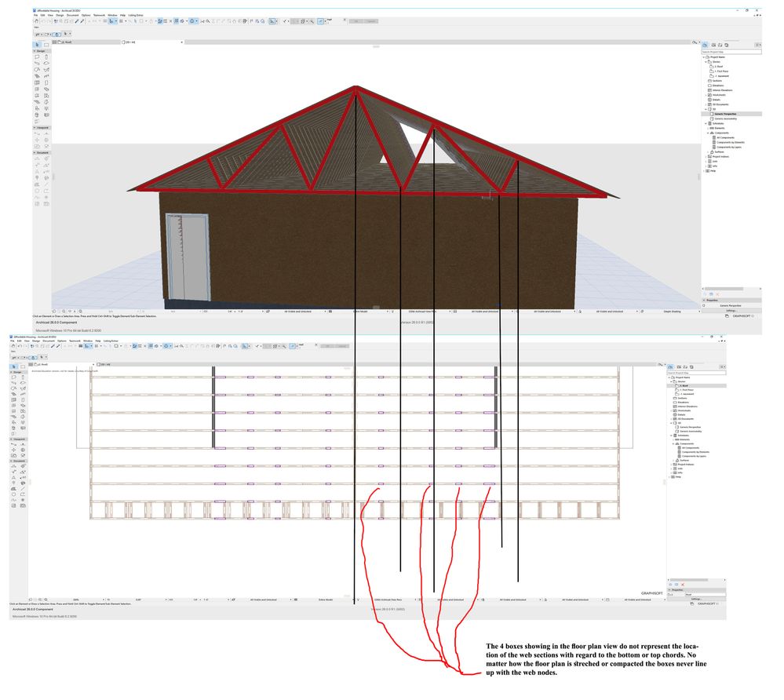This screenshot has height=700, width=784.
Task: Collapse the Design toolbox group in upper window
Action: (x=35, y=51)
